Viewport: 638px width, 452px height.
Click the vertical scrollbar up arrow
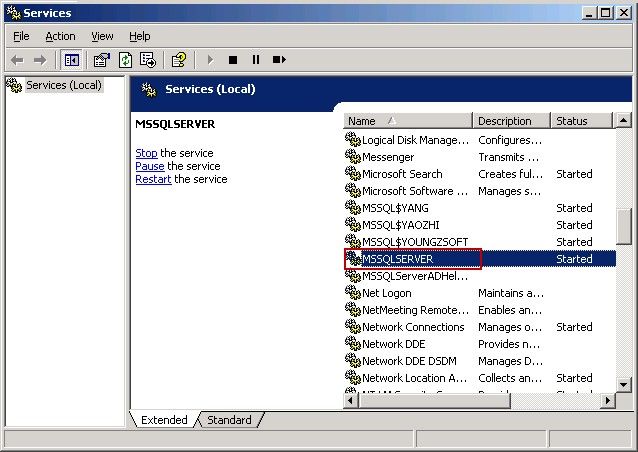pyautogui.click(x=623, y=120)
